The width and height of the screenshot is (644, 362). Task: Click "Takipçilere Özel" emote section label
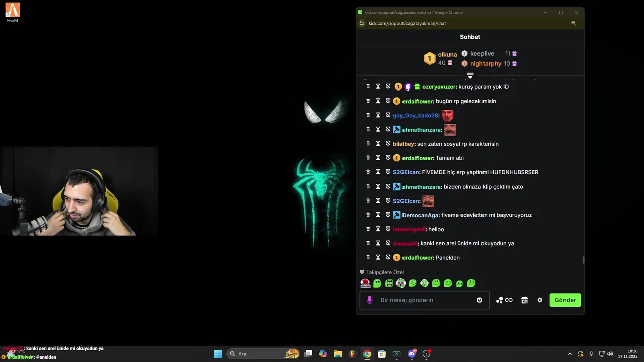pos(385,272)
